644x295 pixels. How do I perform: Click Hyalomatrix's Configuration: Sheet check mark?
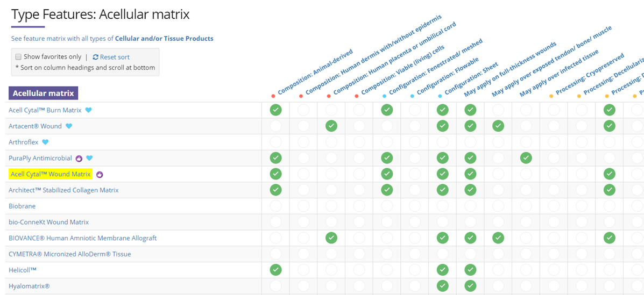tap(442, 286)
